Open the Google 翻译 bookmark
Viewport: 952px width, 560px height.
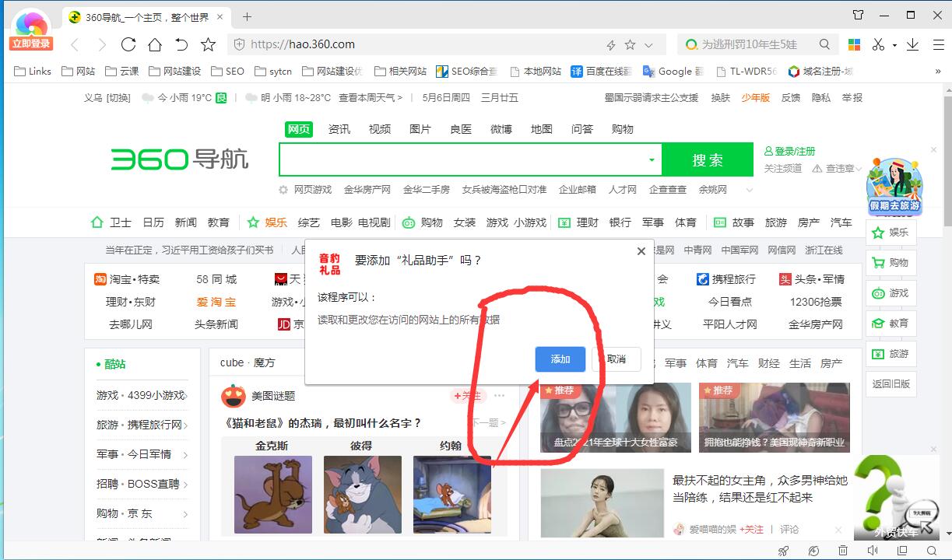(x=673, y=71)
